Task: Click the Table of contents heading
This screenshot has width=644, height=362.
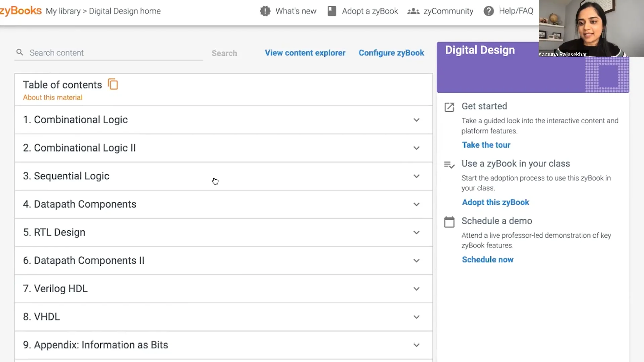Action: point(62,85)
